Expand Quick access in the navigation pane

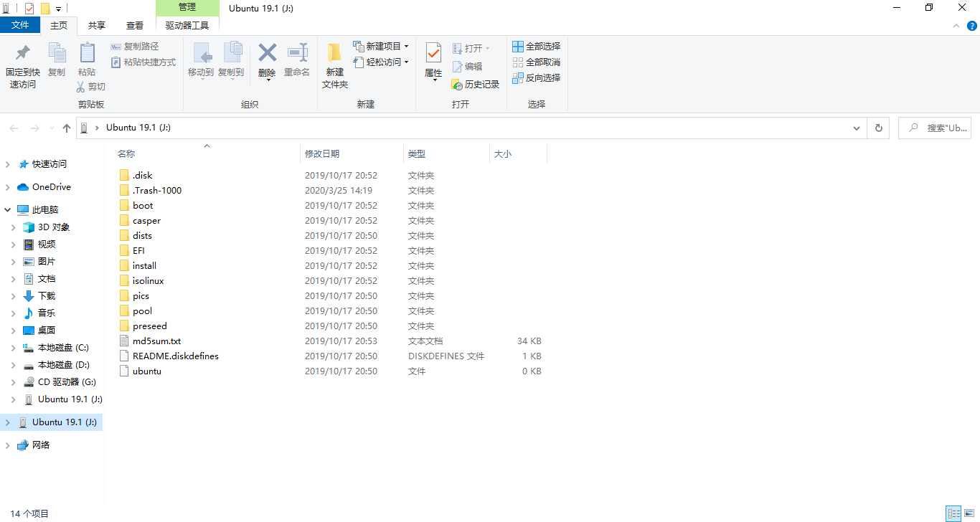pos(7,164)
